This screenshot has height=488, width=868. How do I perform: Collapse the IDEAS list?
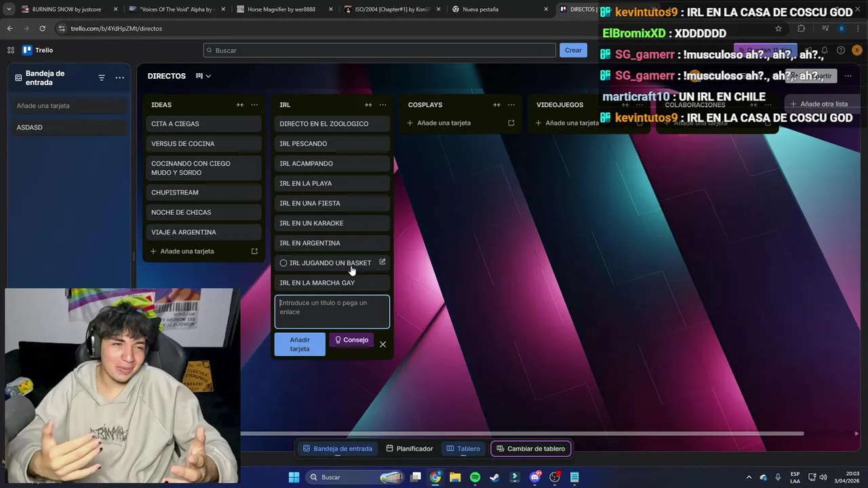[x=240, y=105]
